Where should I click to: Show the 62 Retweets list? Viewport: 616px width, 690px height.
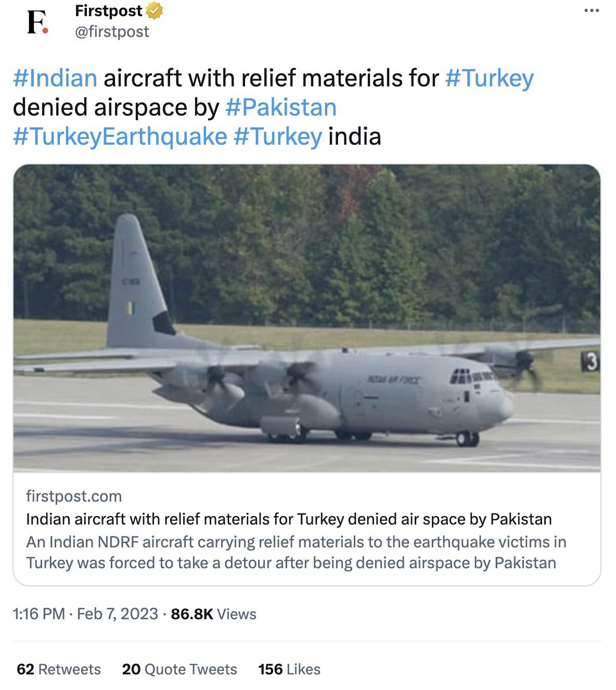click(x=59, y=669)
